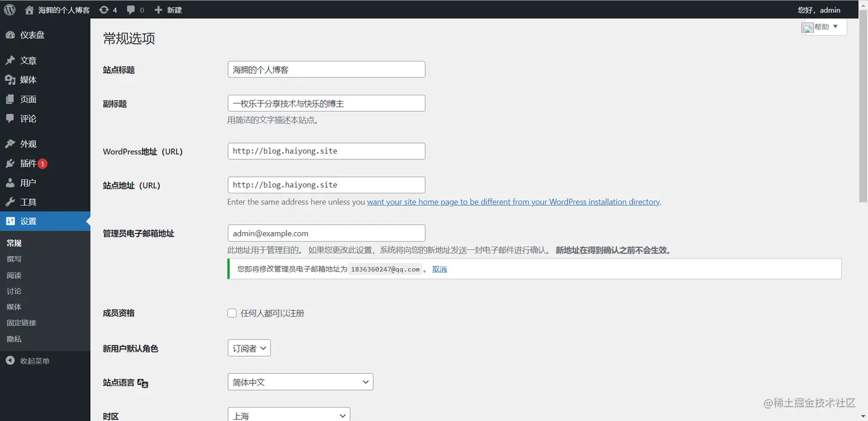868x421 pixels.
Task: Toggle the 任何人都可以注册 checkbox
Action: (232, 313)
